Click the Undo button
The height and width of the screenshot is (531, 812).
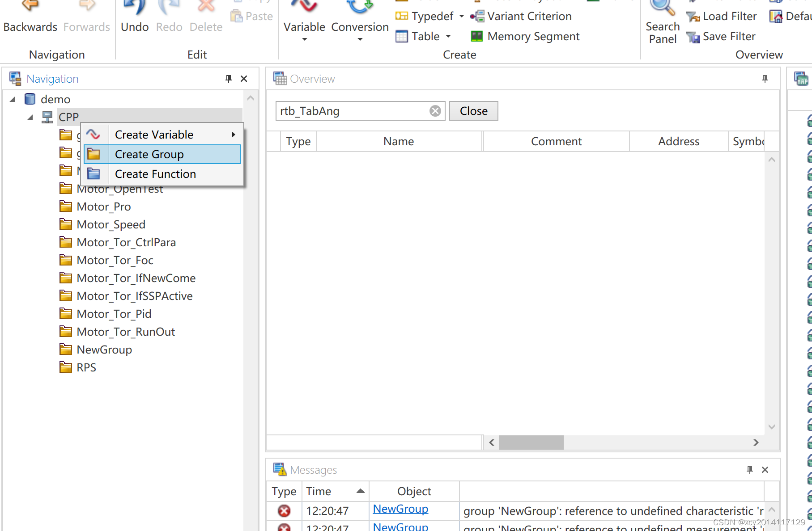134,17
